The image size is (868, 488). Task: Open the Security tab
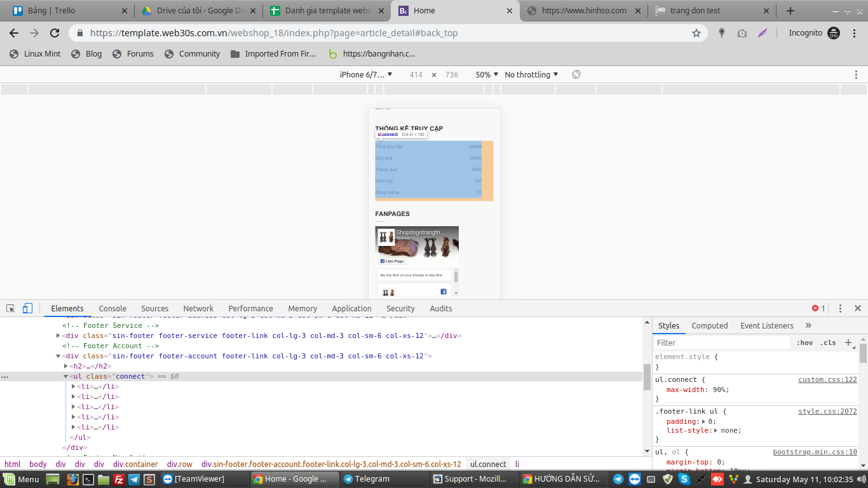point(400,308)
